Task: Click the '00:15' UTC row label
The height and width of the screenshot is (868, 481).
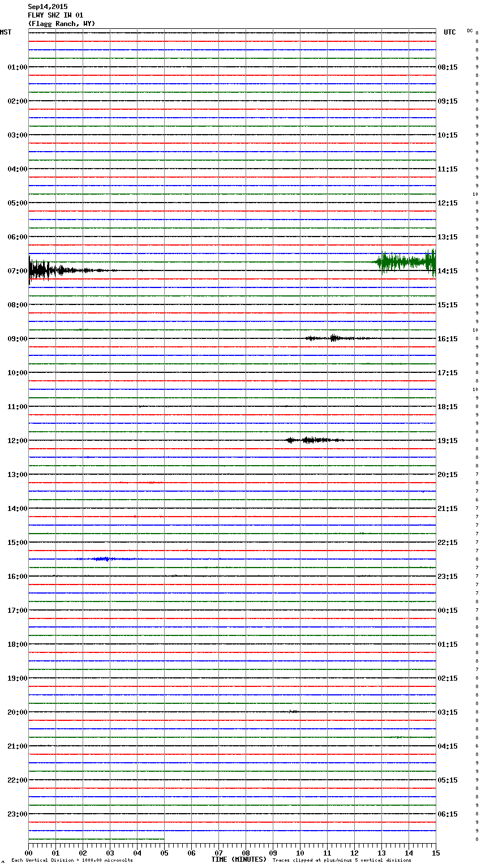Action: click(x=448, y=611)
